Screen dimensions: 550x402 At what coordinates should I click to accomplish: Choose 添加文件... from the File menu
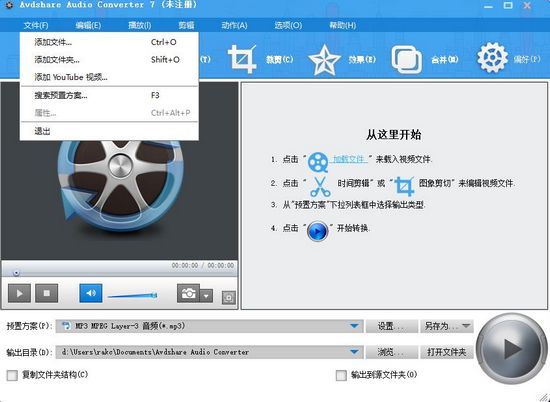pyautogui.click(x=109, y=42)
